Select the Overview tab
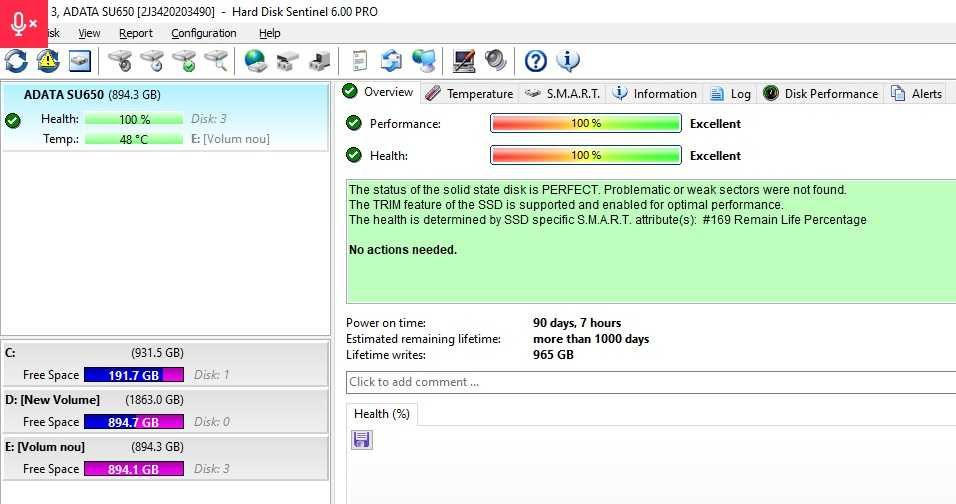956x504 pixels. coord(378,92)
